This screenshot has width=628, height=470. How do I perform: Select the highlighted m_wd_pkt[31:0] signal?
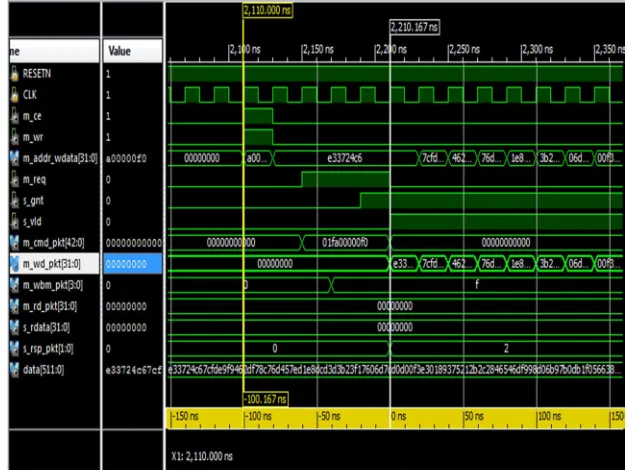(x=51, y=264)
